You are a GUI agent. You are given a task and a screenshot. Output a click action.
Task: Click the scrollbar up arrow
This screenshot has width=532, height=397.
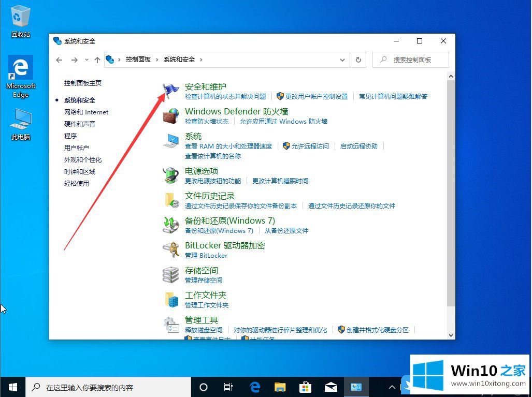tap(451, 76)
